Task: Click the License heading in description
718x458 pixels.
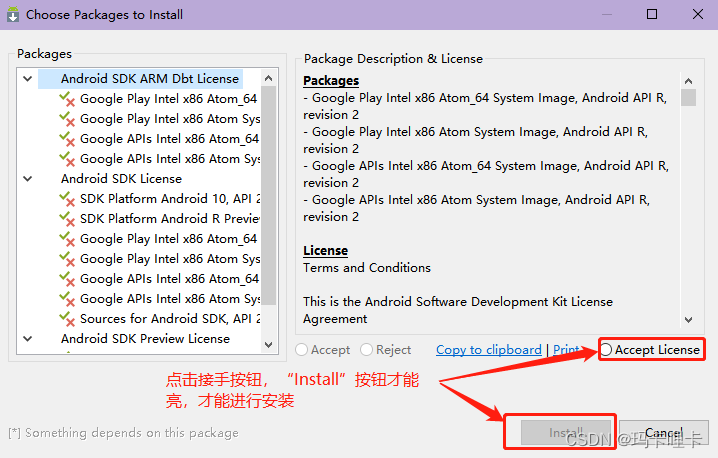Action: click(x=326, y=251)
